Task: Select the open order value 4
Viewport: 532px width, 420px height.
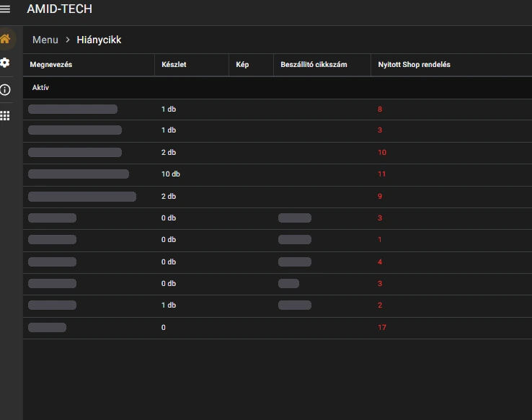Action: pyautogui.click(x=380, y=262)
